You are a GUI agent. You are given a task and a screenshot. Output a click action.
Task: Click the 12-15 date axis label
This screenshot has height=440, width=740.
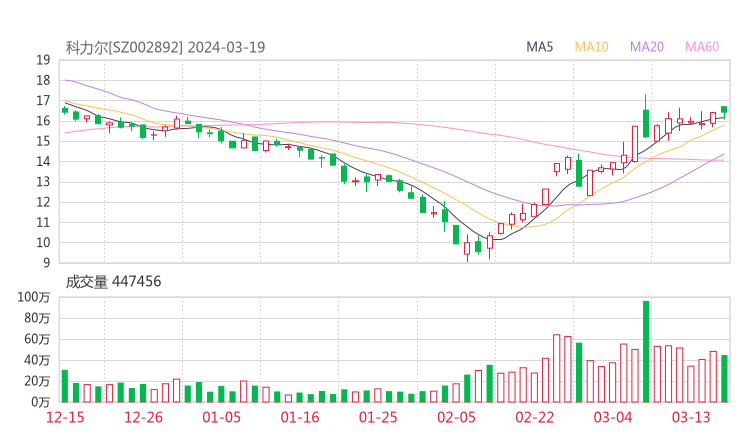(65, 417)
